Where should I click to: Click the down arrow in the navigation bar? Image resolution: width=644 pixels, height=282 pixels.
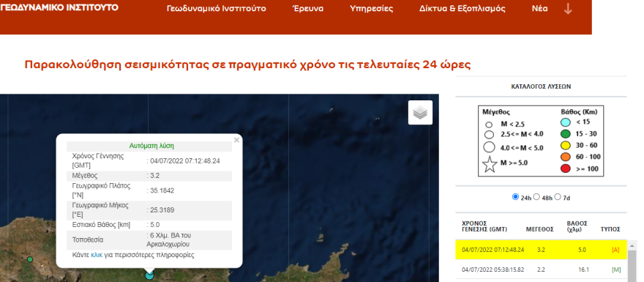pyautogui.click(x=568, y=9)
